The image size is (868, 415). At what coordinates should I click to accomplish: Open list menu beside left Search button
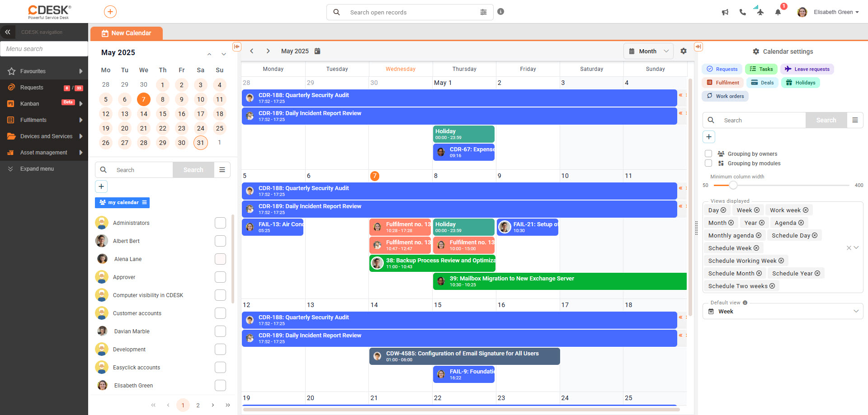(222, 170)
